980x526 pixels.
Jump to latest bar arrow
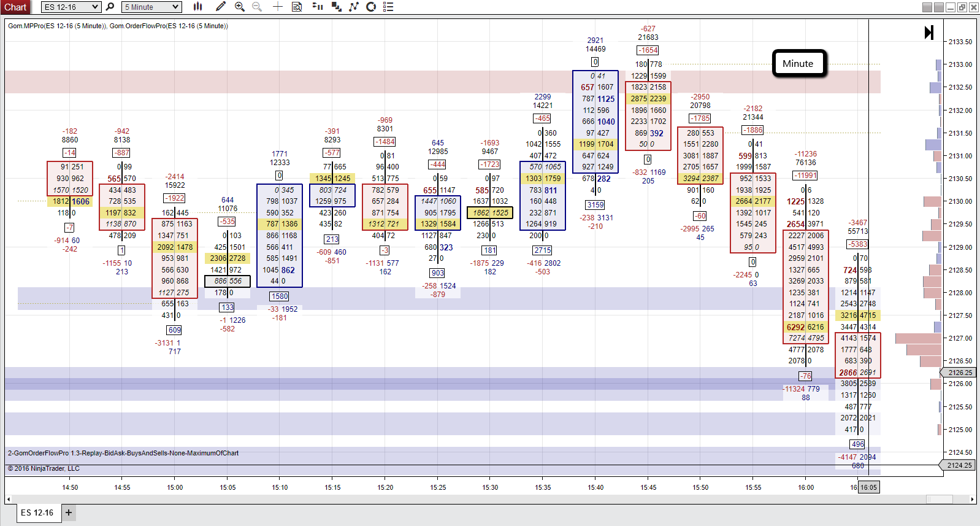coord(929,33)
